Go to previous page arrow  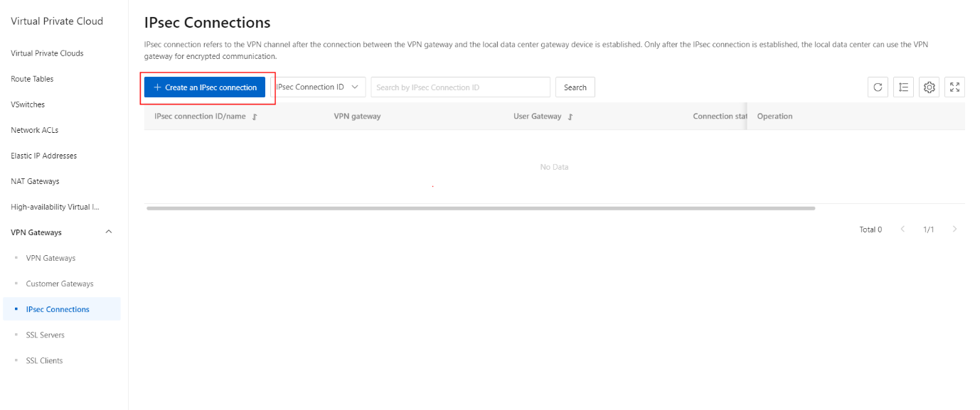pyautogui.click(x=903, y=230)
